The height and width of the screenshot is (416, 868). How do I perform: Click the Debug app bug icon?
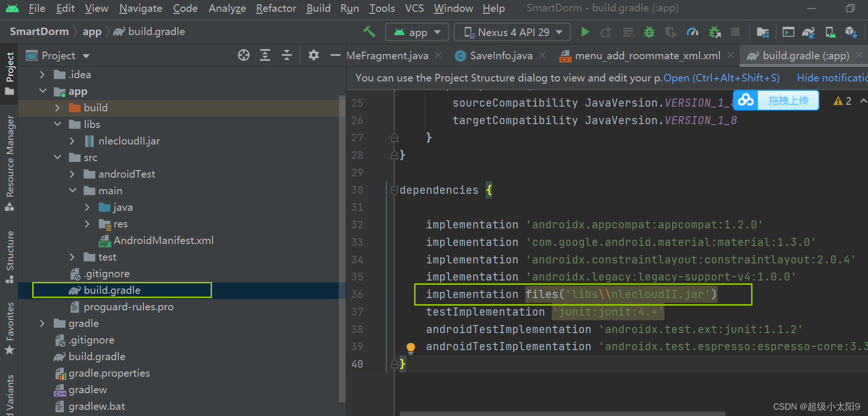point(649,32)
